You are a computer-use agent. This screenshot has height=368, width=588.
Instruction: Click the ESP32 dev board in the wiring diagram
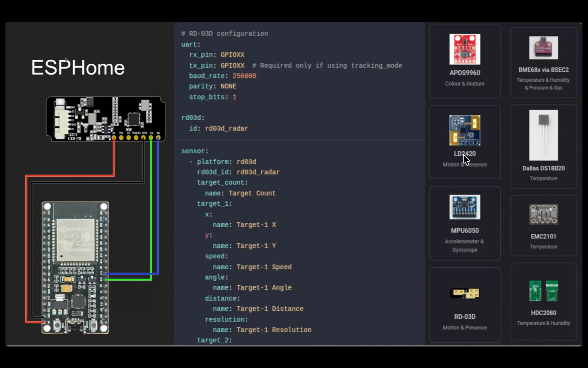click(x=75, y=268)
